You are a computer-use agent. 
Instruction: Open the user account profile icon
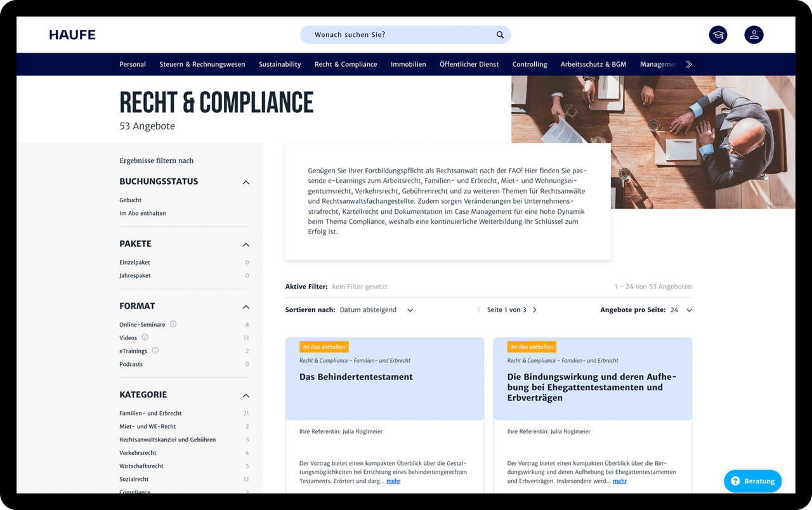point(754,35)
